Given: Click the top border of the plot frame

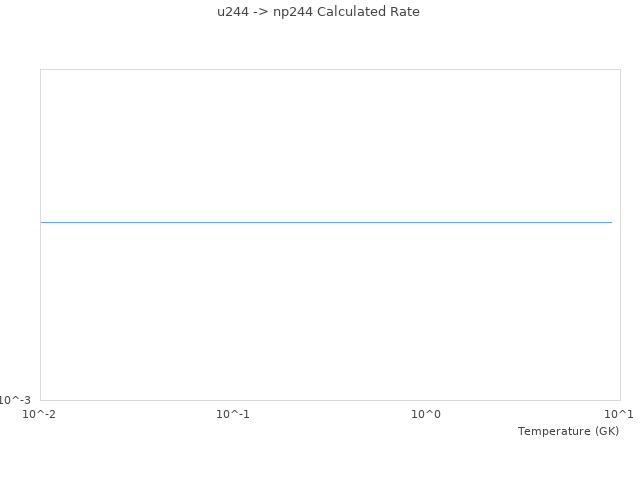Looking at the screenshot, I should (x=330, y=69).
